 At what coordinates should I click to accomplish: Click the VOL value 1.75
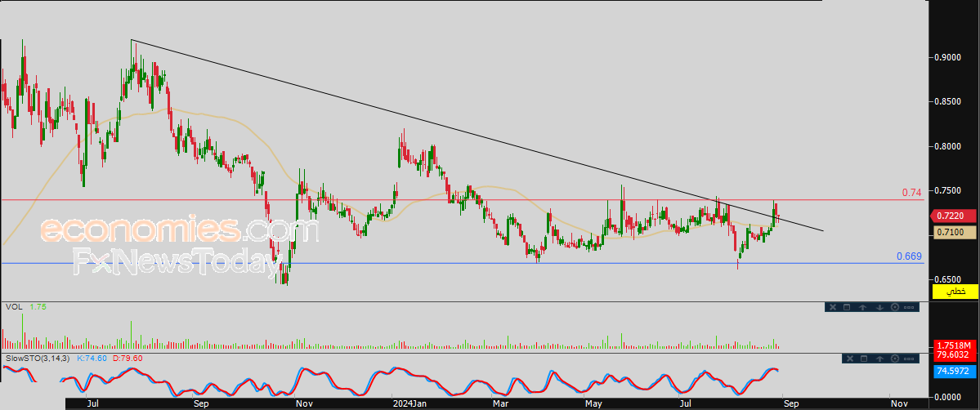38,307
